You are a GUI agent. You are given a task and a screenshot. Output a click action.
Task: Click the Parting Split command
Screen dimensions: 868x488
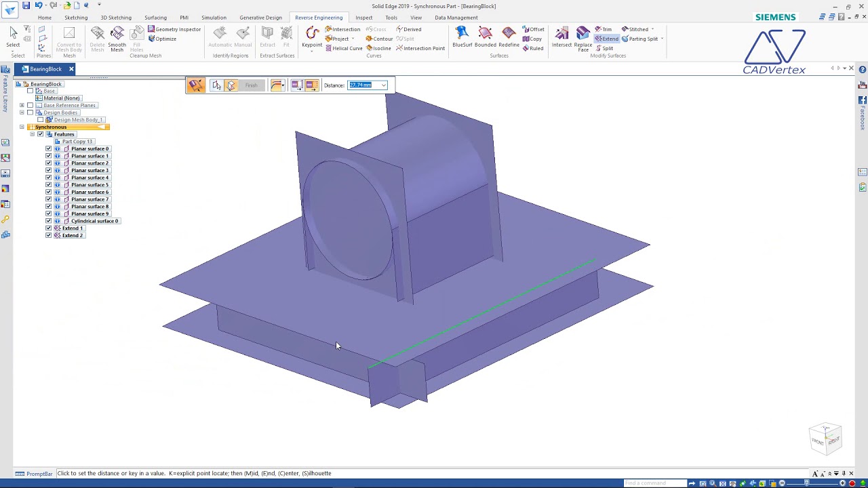click(639, 39)
